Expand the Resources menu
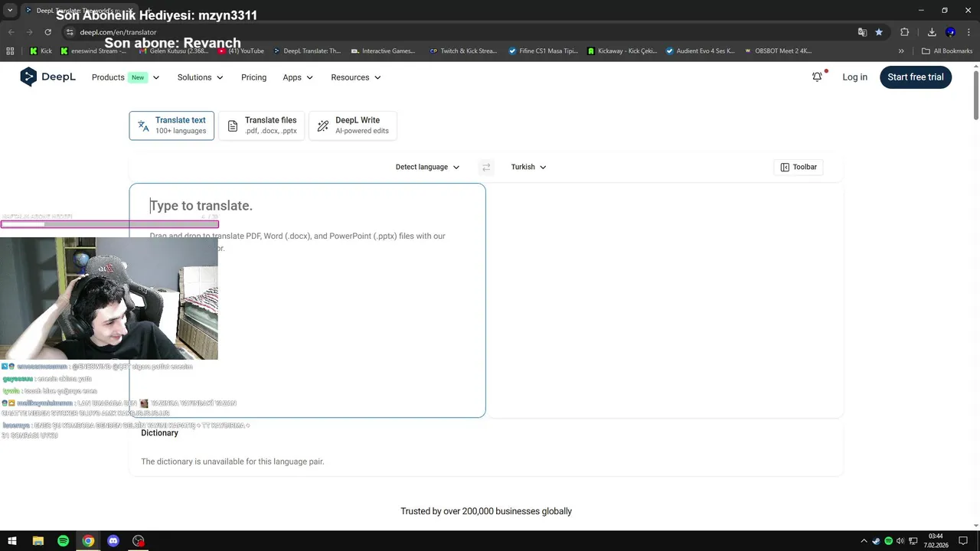 [356, 77]
